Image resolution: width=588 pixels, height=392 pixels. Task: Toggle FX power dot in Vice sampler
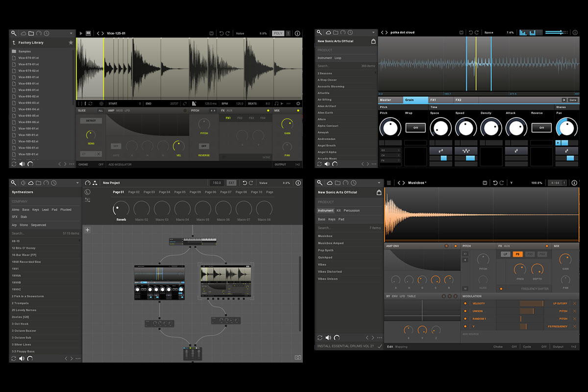click(268, 111)
